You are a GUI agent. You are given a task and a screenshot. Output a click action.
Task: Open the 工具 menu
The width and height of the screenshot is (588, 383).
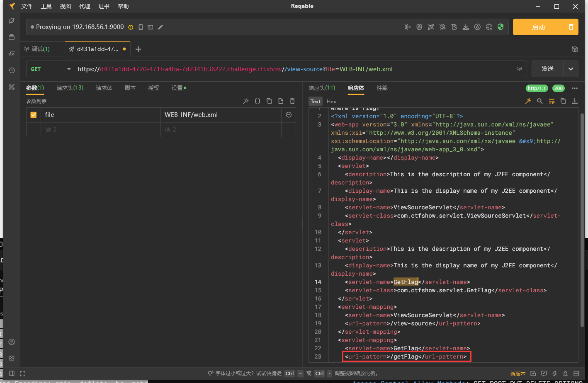coord(46,6)
